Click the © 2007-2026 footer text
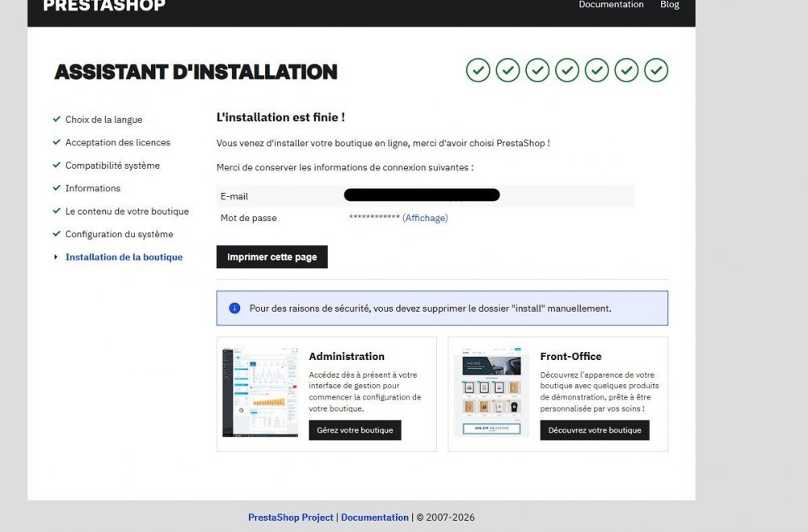 click(446, 517)
